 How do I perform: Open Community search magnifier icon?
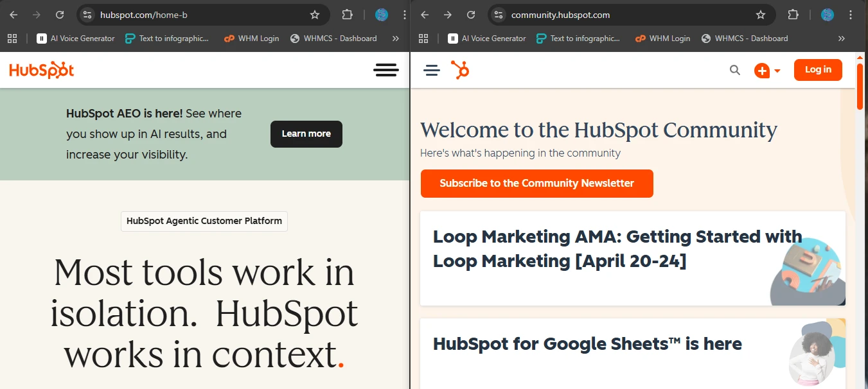click(735, 70)
